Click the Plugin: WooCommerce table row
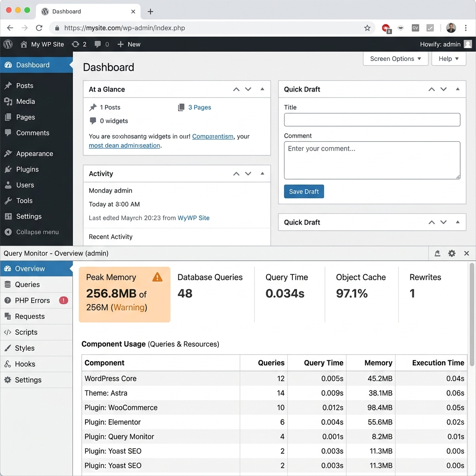This screenshot has height=476, width=476. [274, 407]
